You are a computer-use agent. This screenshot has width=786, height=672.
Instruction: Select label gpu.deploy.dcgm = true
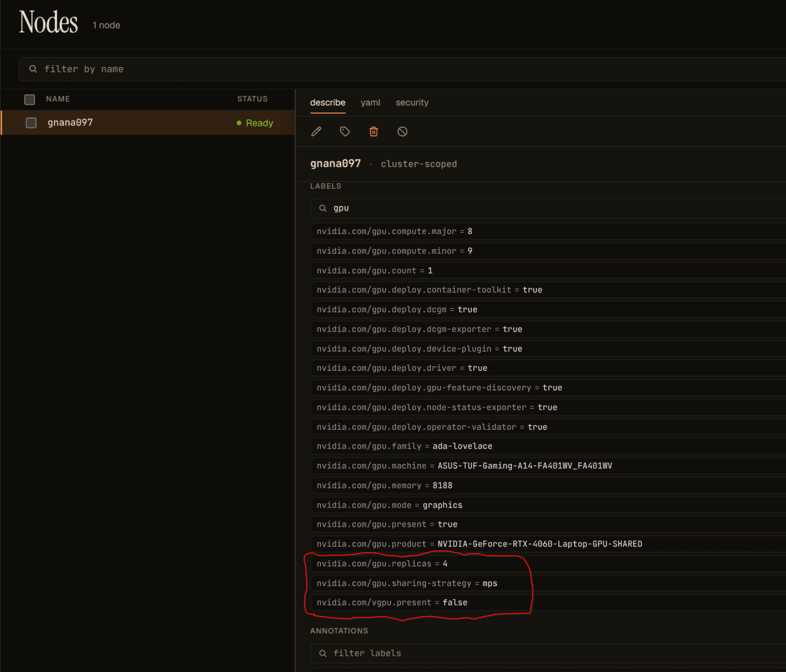[548, 310]
